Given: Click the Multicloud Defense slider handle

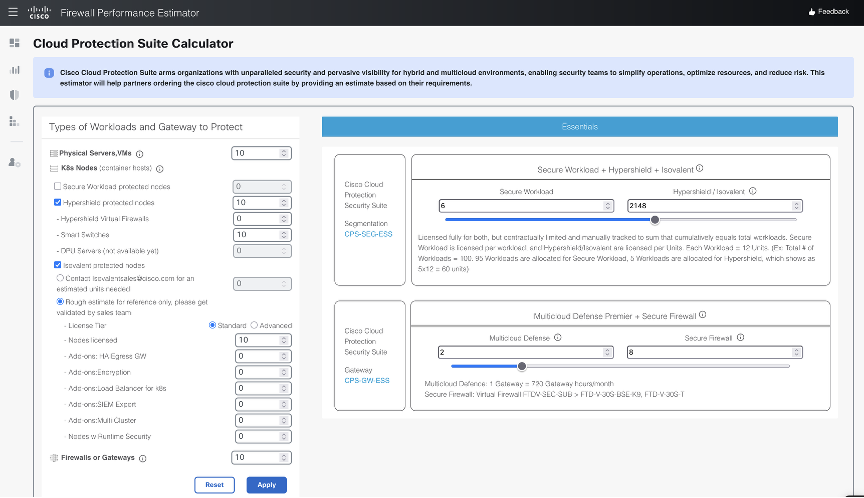Looking at the screenshot, I should pos(521,366).
